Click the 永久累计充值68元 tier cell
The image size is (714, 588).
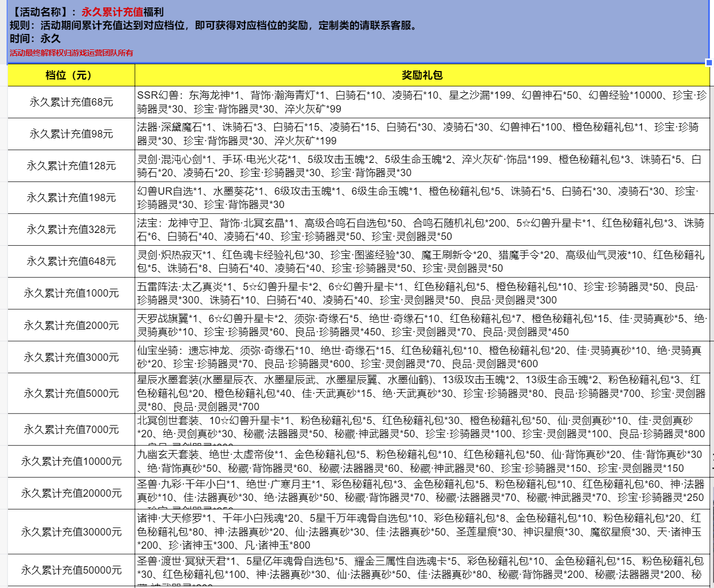tap(71, 102)
